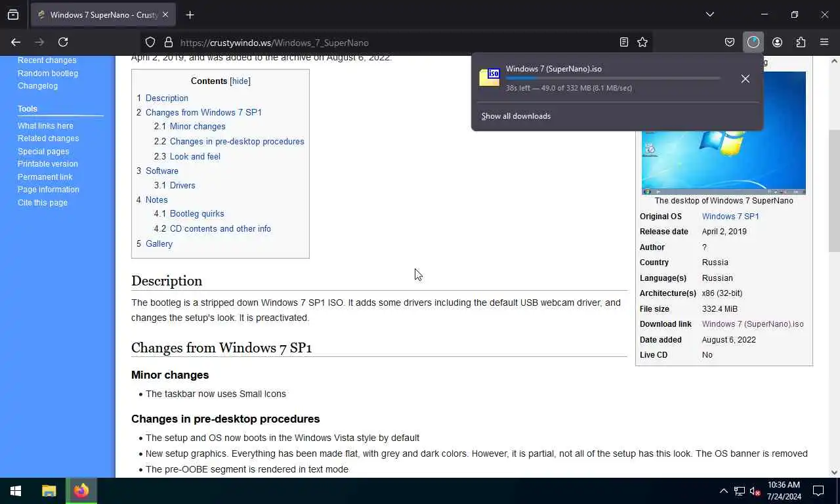Open the Firefox application menu

824,42
